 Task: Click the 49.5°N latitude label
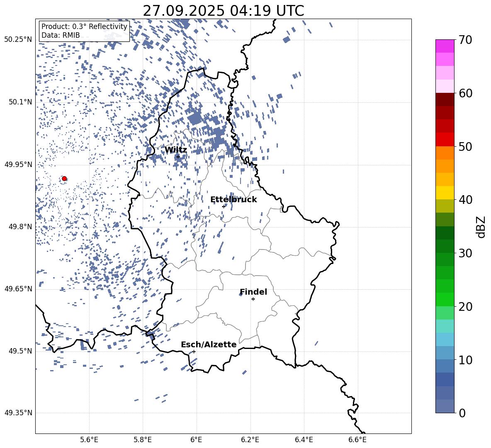click(20, 351)
